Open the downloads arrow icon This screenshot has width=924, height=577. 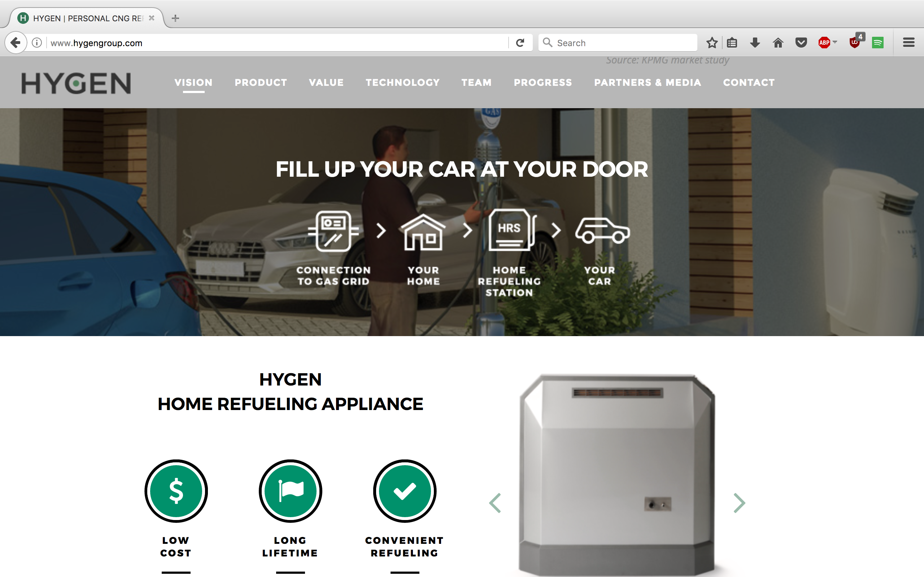pos(755,43)
